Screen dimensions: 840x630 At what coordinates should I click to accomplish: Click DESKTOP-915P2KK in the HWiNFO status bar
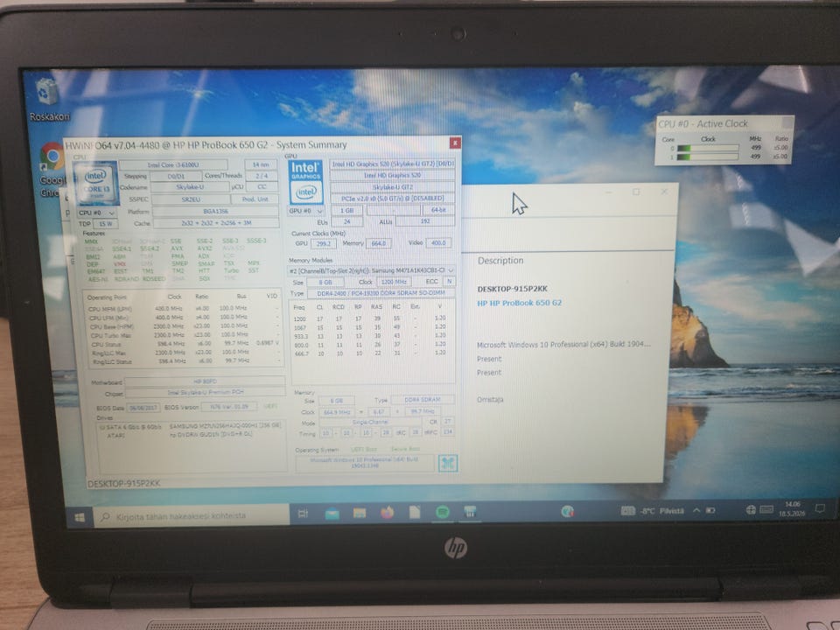point(123,483)
